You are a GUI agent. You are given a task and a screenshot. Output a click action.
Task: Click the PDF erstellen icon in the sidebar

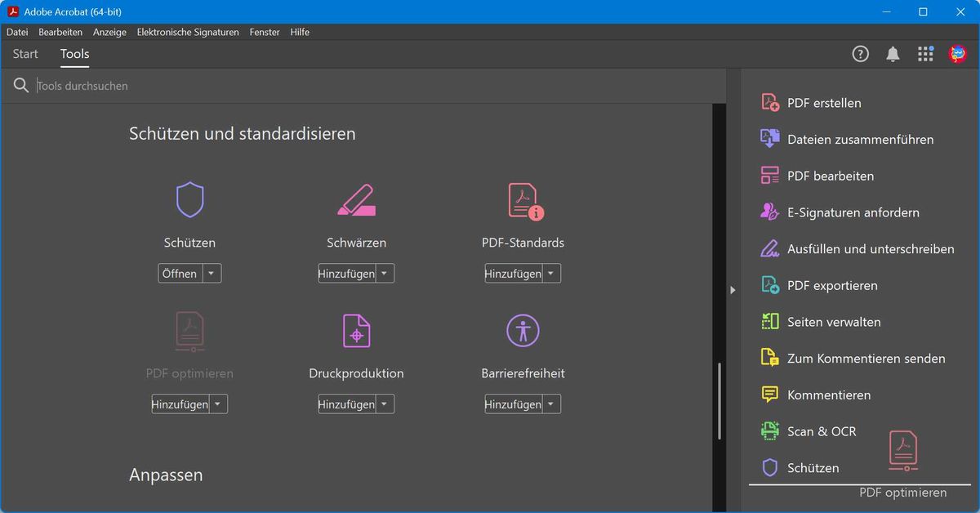(770, 103)
